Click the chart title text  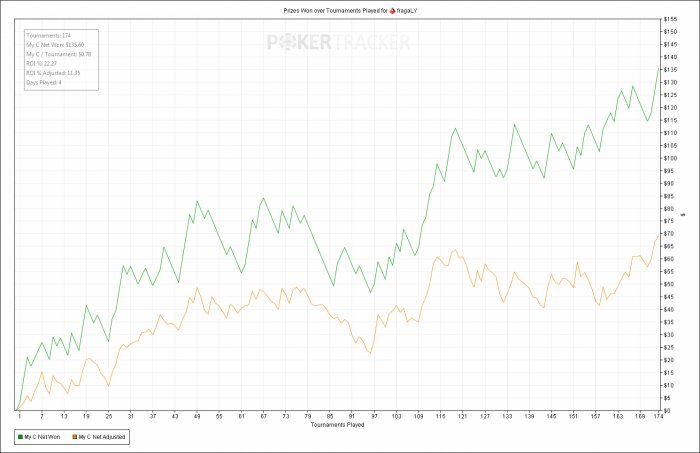pyautogui.click(x=350, y=11)
